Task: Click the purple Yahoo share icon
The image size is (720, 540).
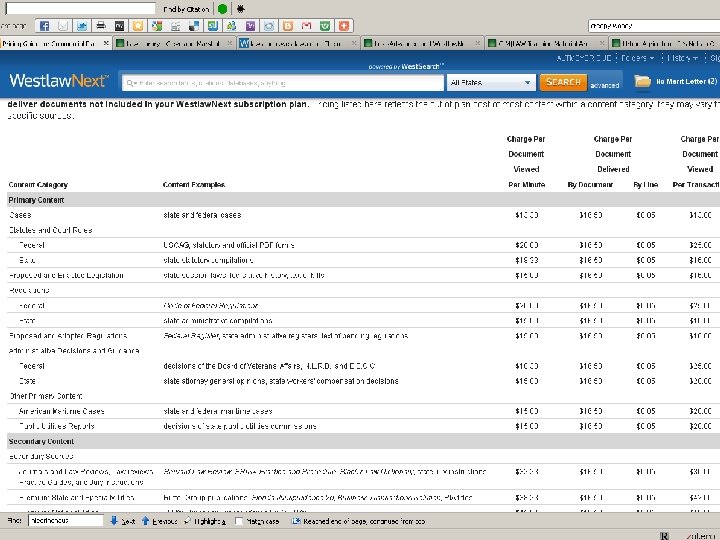Action: point(250,26)
